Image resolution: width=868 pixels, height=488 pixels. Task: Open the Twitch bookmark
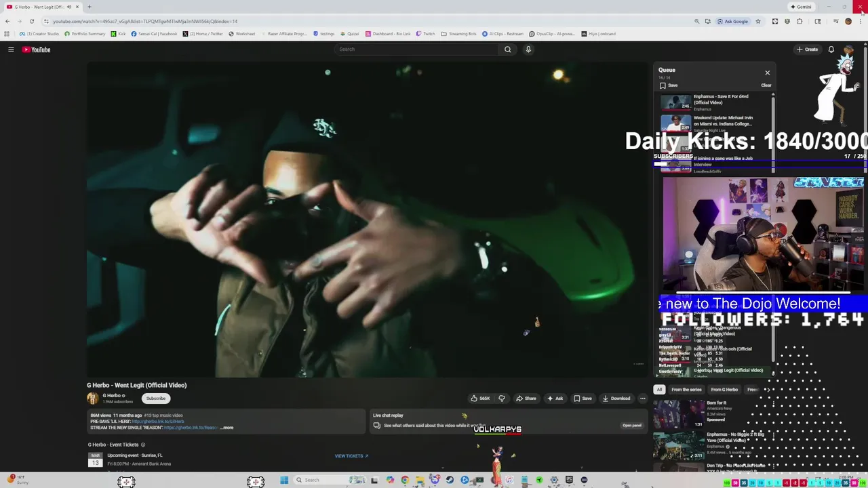425,34
